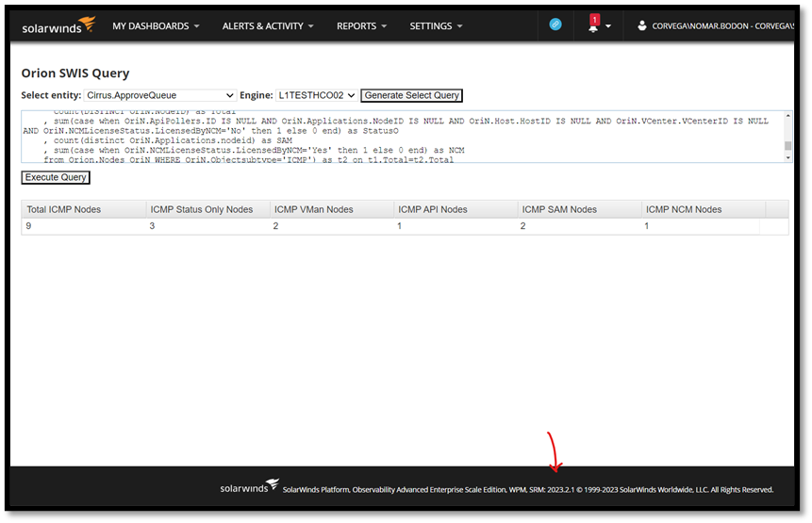Click inside the SWQL query text area
Viewport: 812px width, 523px height.
click(403, 137)
